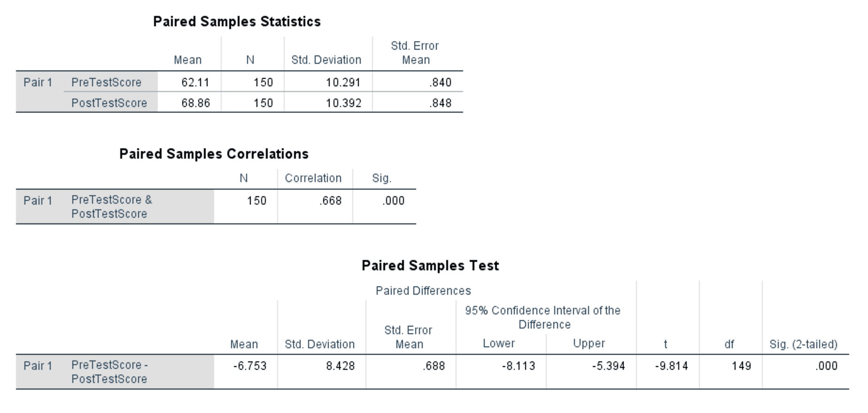Click the Sig. (2-tailed) column header

[x=803, y=344]
